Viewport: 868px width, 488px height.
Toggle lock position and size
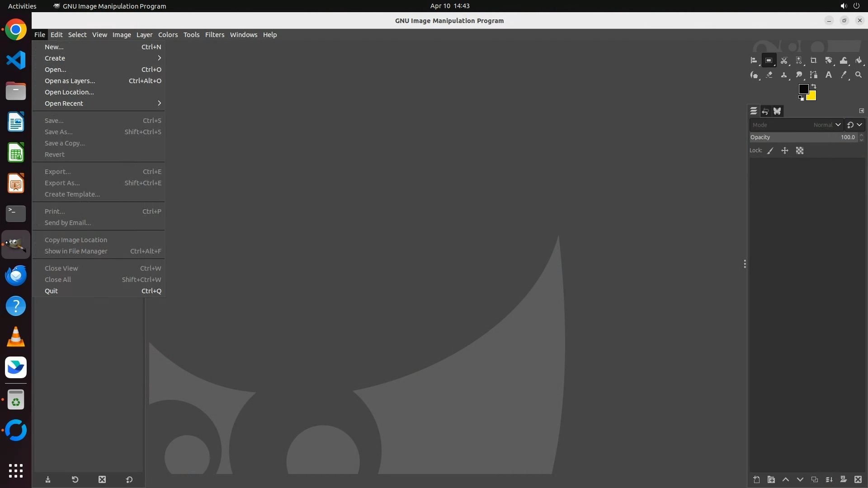coord(785,151)
